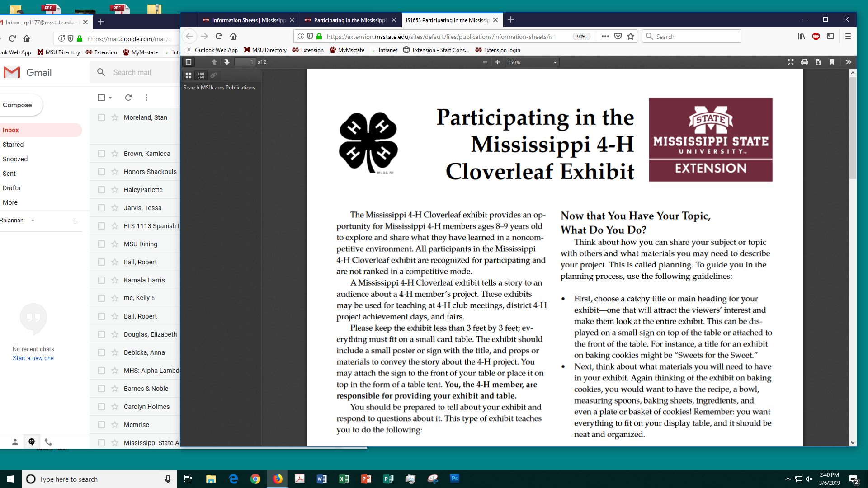Show Firefox sidebars button
This screenshot has height=488, width=868.
tap(830, 36)
